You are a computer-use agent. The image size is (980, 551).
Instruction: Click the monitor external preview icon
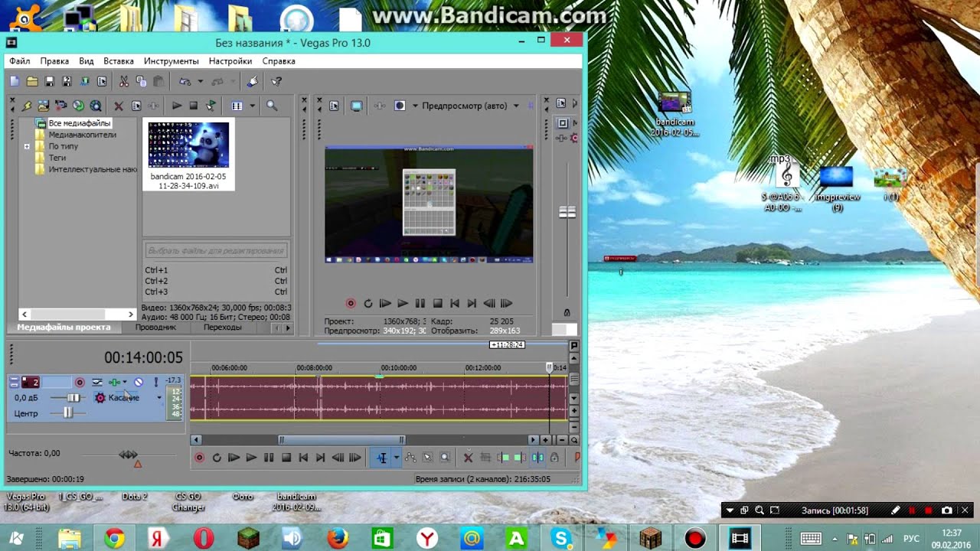pyautogui.click(x=357, y=106)
